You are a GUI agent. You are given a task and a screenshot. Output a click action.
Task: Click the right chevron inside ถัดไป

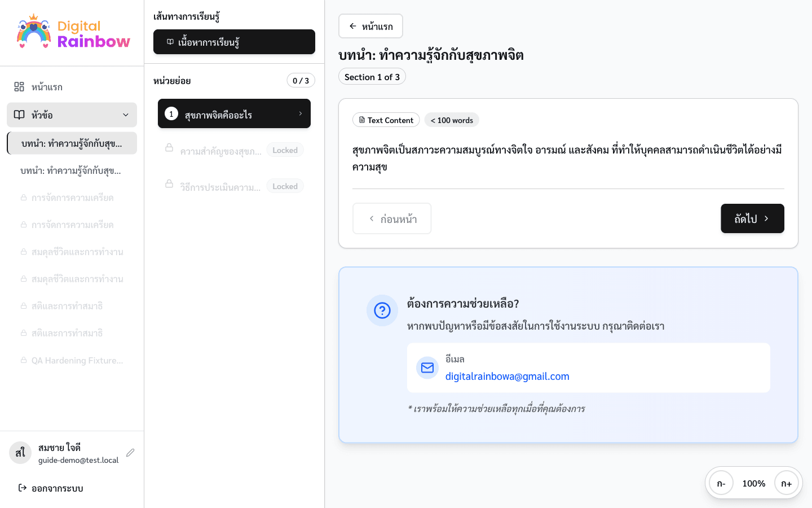click(x=766, y=218)
